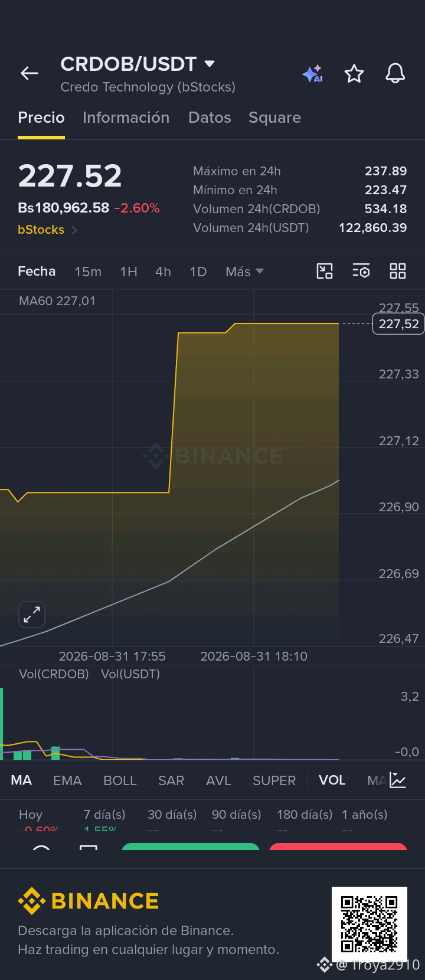Switch to the Datos tab
The height and width of the screenshot is (980, 425).
coord(210,117)
